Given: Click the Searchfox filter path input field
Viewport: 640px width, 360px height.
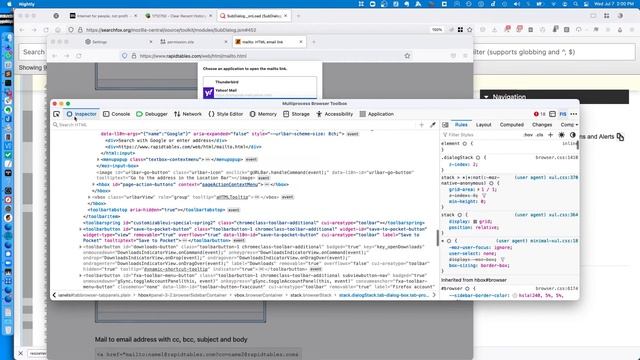Looking at the screenshot, I should click(554, 52).
